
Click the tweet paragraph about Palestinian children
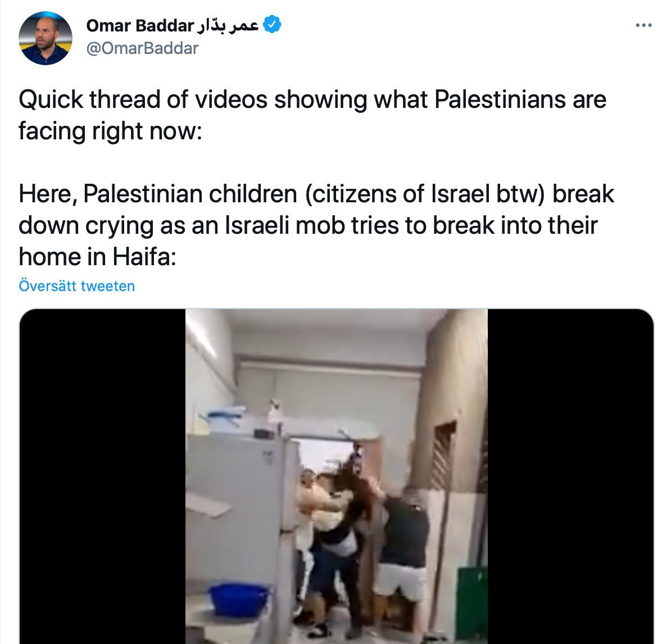(316, 225)
